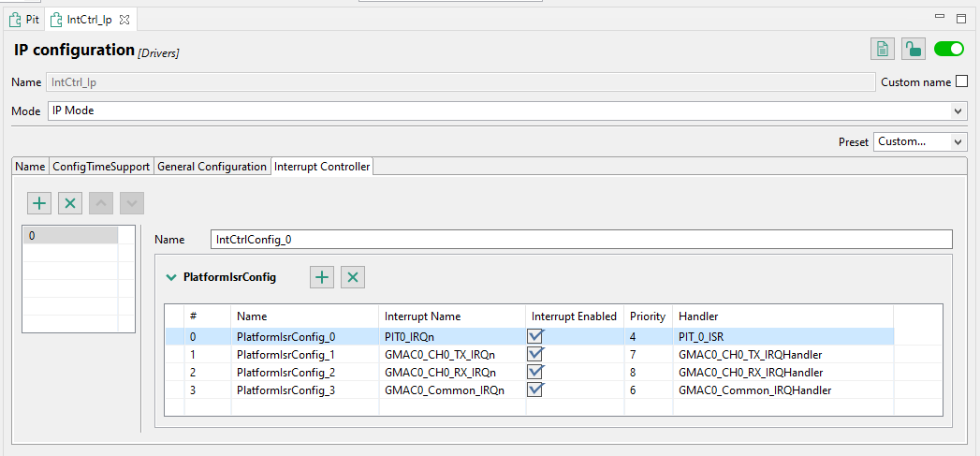
Task: Open the documentation page icon
Action: (x=881, y=50)
